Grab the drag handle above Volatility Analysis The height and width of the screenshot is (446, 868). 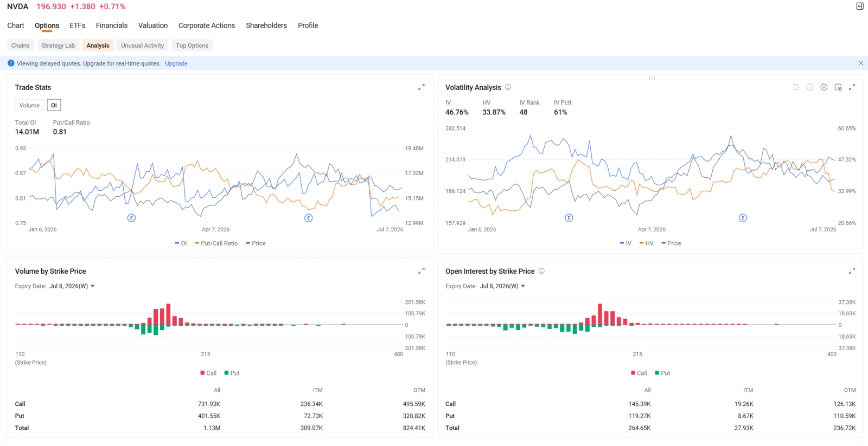[652, 78]
